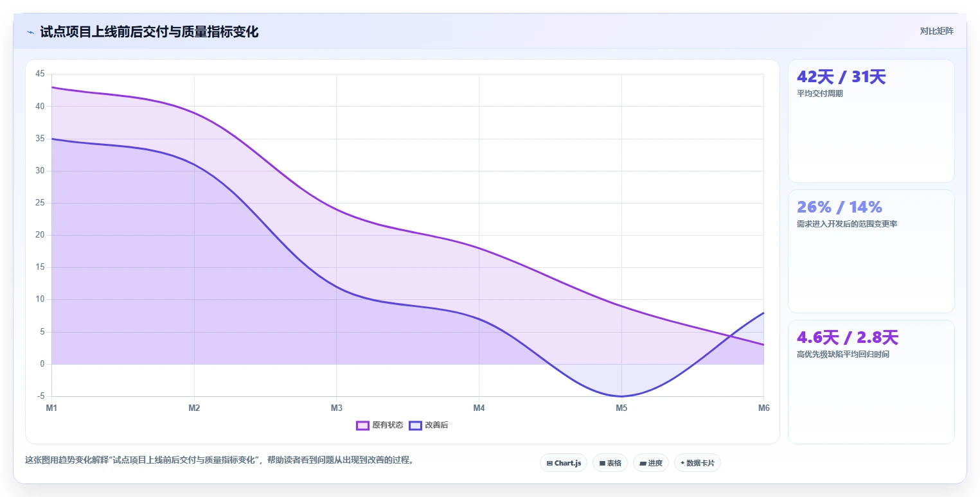Click the blue 改善后 legend color box
The height and width of the screenshot is (497, 980).
point(415,425)
